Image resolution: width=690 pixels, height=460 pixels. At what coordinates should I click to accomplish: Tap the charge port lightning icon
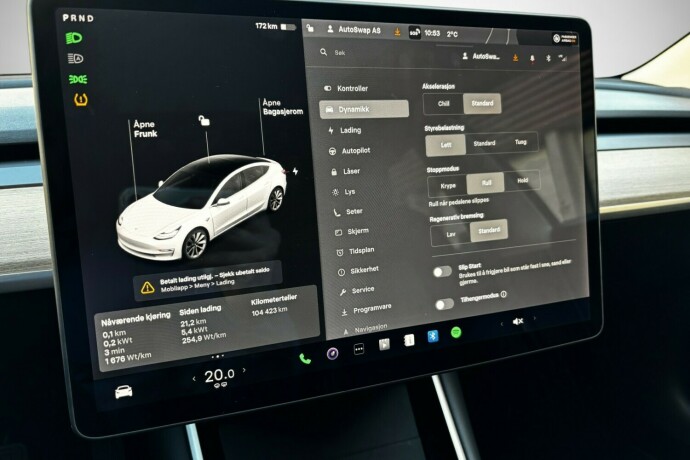pos(295,171)
